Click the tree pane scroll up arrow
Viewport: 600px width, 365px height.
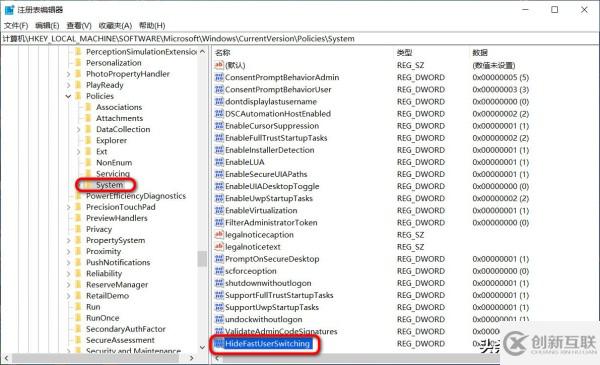(202, 52)
